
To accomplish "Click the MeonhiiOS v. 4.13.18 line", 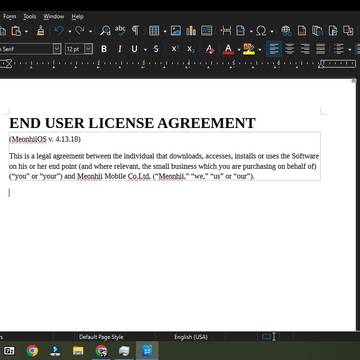I will (45, 139).
